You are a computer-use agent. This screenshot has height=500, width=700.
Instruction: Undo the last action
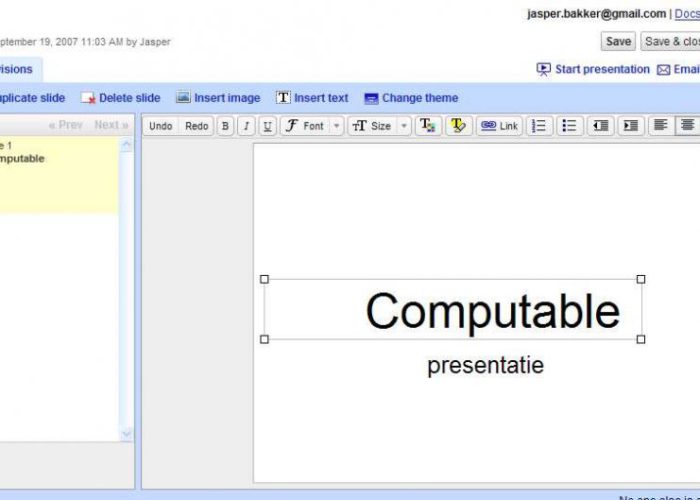pyautogui.click(x=161, y=126)
